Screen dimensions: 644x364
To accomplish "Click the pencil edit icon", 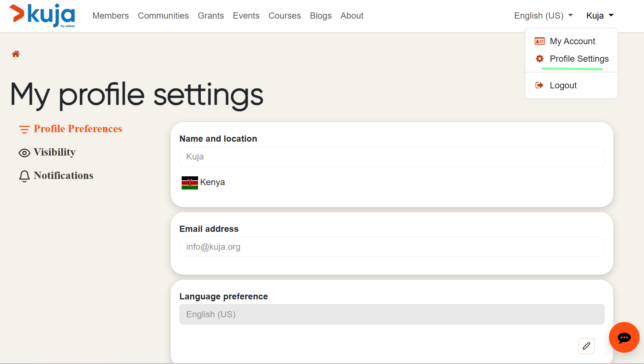I will click(586, 346).
